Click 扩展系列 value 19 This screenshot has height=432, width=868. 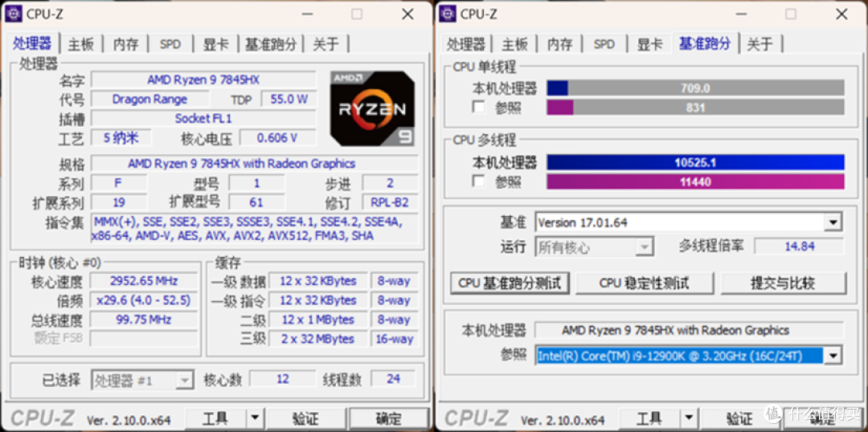tap(118, 202)
